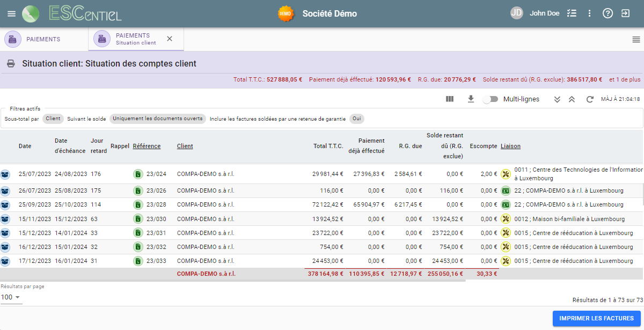This screenshot has height=330, width=644.
Task: Sort by the Référence column header
Action: (147, 146)
